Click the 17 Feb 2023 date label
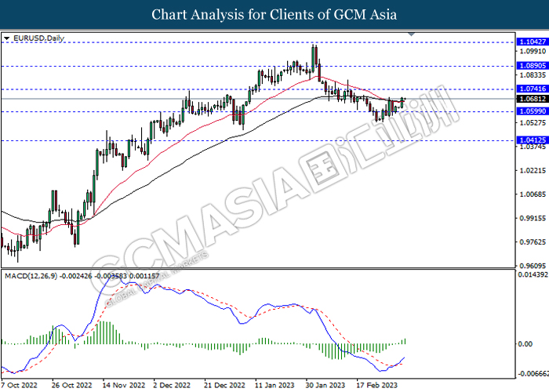The height and width of the screenshot is (392, 549). click(376, 385)
